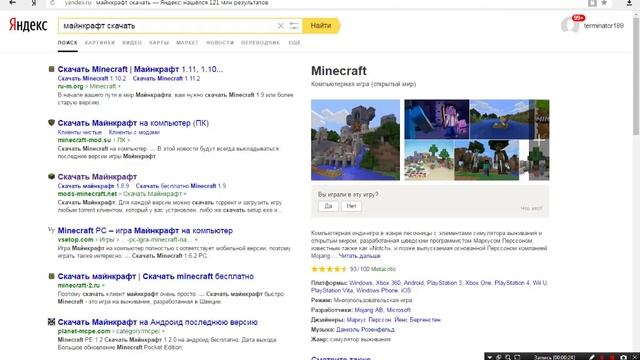The height and width of the screenshot is (360, 640).
Task: Open 'Скачать майнкрафт | Скачать minecraft бесплатно' result
Action: 156,276
